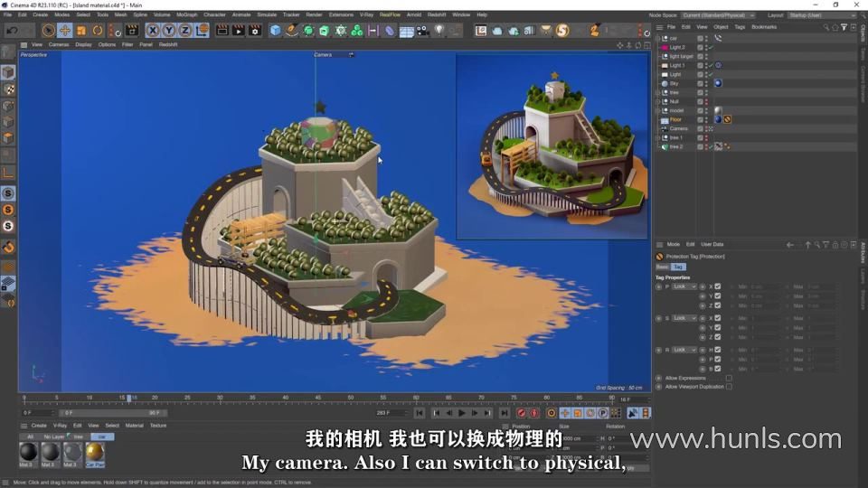Image resolution: width=868 pixels, height=488 pixels.
Task: Open the Render menu
Action: (314, 15)
